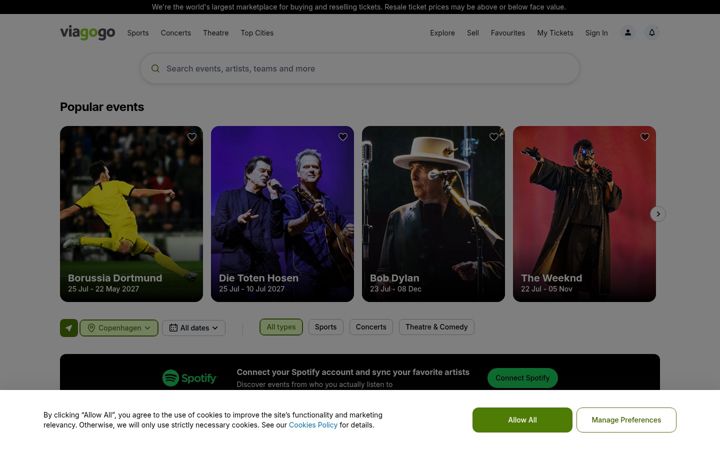Select the All types filter
The image size is (720, 450).
pyautogui.click(x=281, y=327)
